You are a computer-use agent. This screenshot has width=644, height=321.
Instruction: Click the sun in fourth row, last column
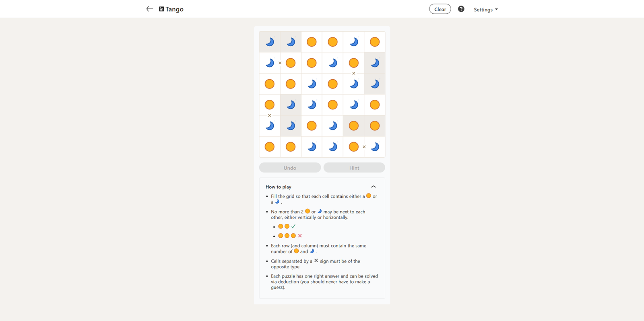click(375, 105)
